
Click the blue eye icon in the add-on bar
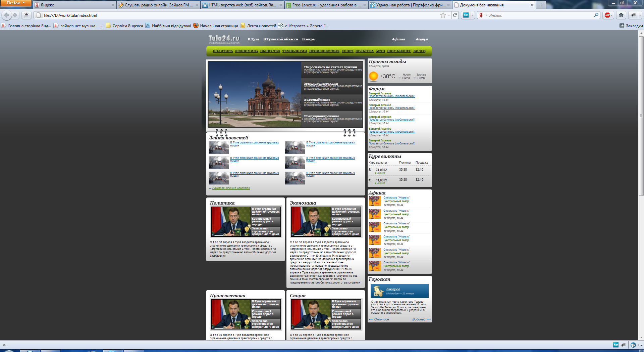point(633,345)
